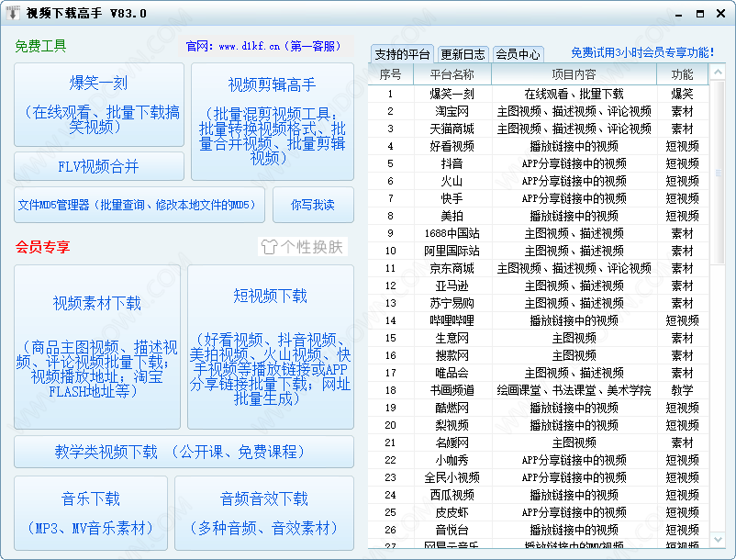Select the 小咖秀 row

coord(539,460)
